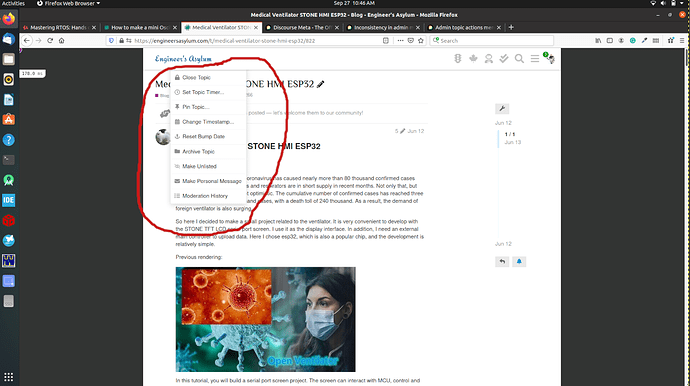Open system status menu arrow in top bar

pos(683,3)
